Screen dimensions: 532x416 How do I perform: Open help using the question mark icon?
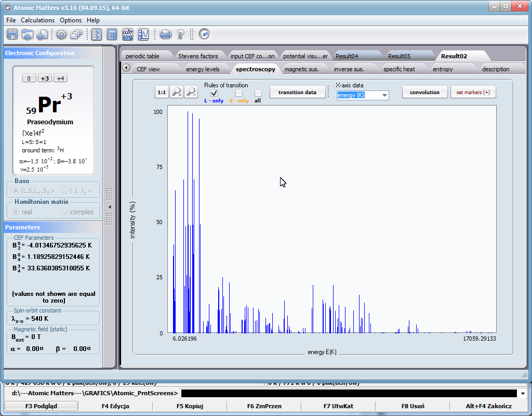(x=180, y=34)
